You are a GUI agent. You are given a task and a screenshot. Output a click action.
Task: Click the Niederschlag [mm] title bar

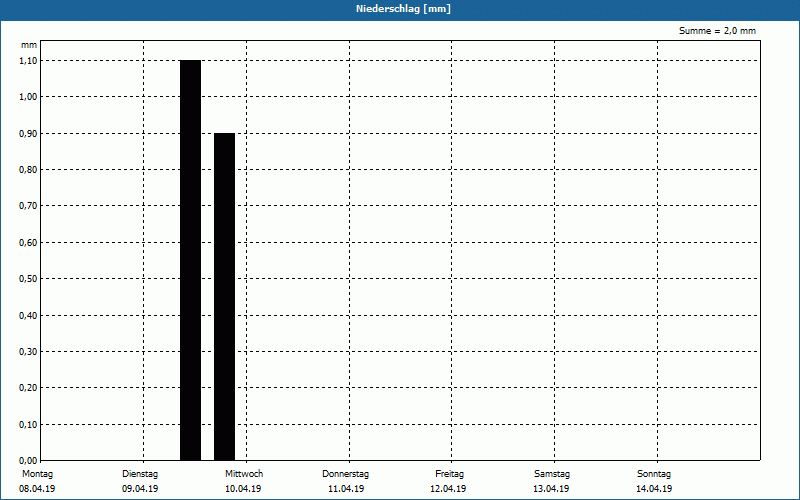tap(400, 9)
